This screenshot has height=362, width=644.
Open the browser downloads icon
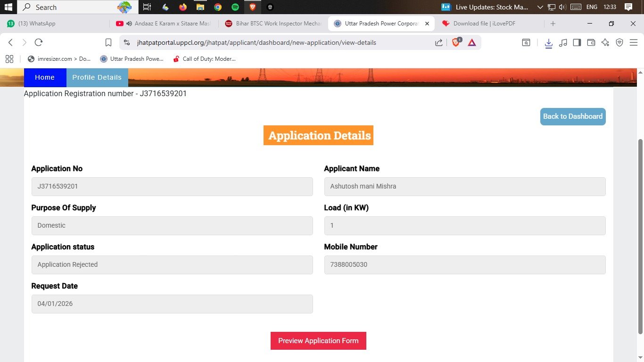[x=548, y=42]
